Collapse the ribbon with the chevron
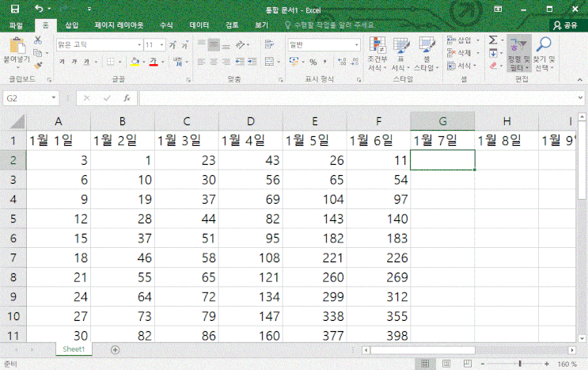The height and width of the screenshot is (370, 588). pyautogui.click(x=580, y=79)
